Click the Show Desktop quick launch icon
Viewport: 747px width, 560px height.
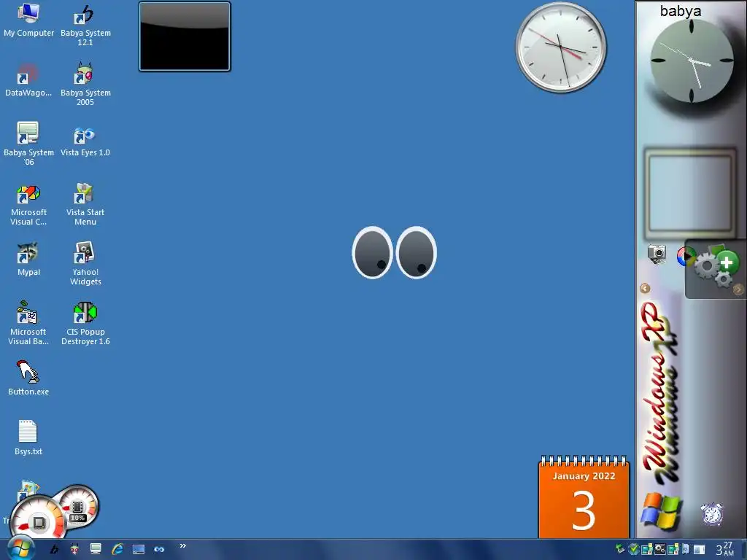pyautogui.click(x=139, y=550)
